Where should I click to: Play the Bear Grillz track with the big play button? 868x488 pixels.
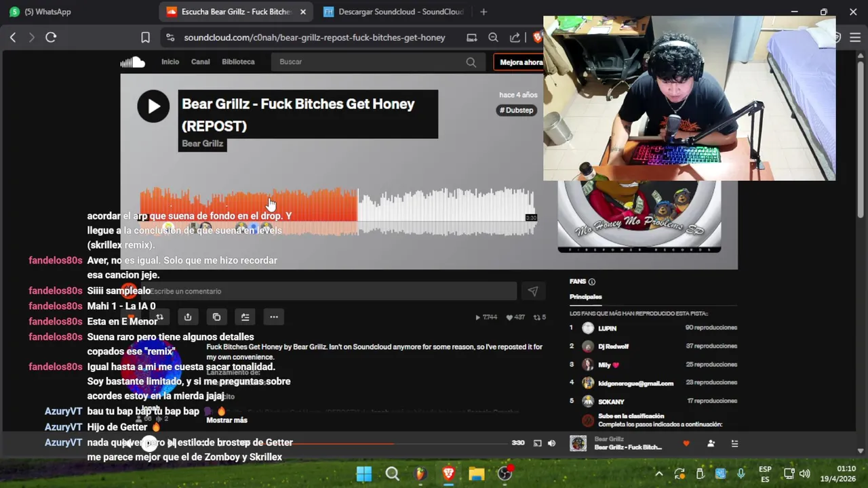153,106
